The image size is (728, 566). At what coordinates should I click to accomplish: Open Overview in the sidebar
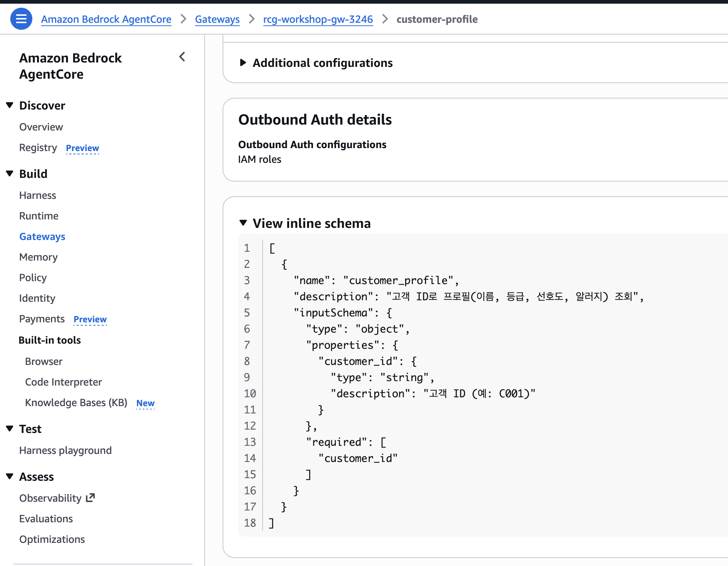pyautogui.click(x=41, y=127)
